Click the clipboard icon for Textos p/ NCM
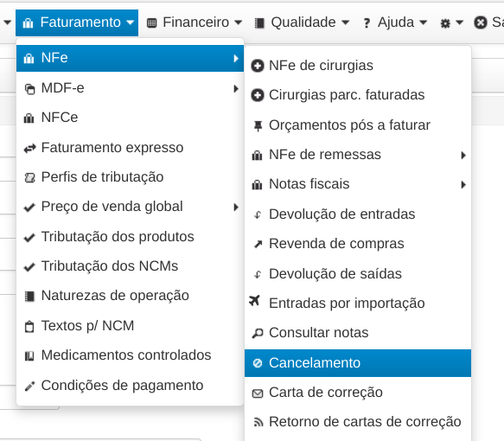The image size is (504, 441). coord(29,327)
